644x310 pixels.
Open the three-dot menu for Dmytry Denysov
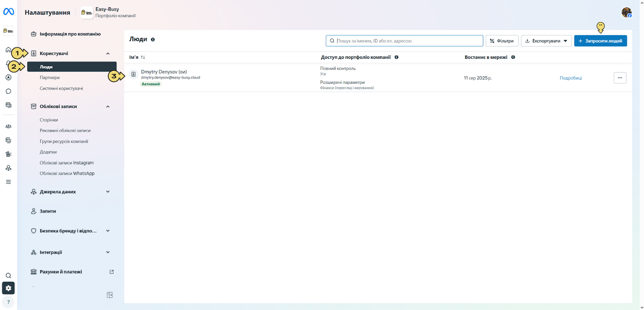620,78
